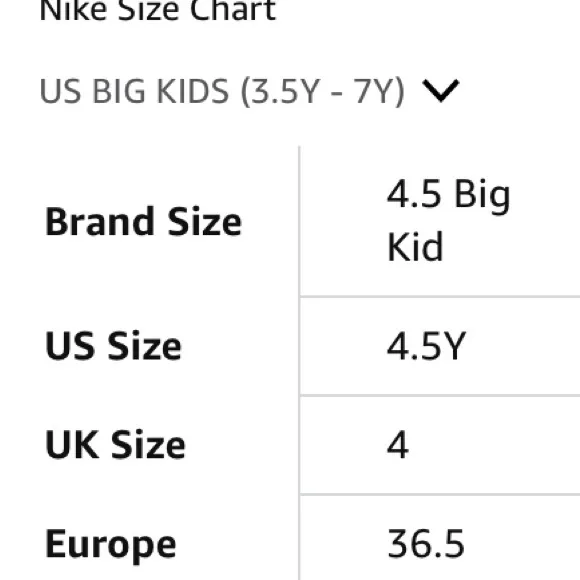
Task: Click the 4.5 Big Kid cell
Action: pos(448,220)
